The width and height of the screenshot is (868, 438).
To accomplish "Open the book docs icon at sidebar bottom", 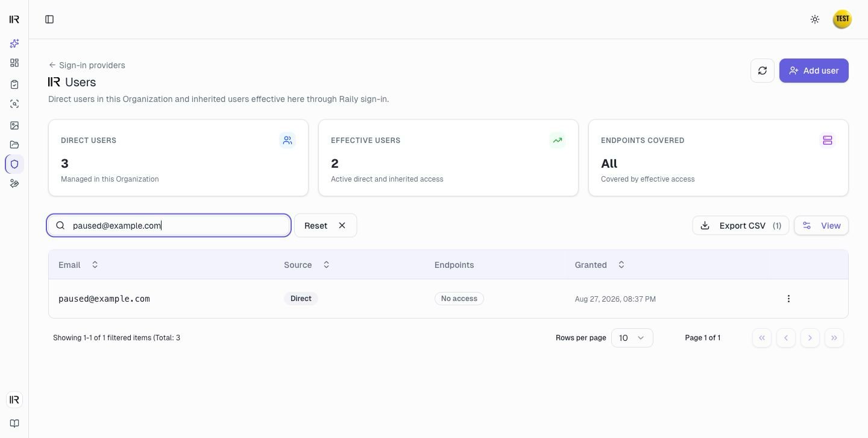I will click(14, 424).
